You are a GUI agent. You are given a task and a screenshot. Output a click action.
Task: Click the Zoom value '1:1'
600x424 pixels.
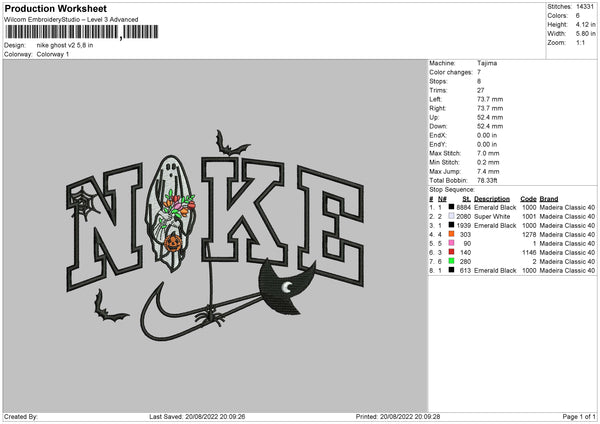pos(580,43)
